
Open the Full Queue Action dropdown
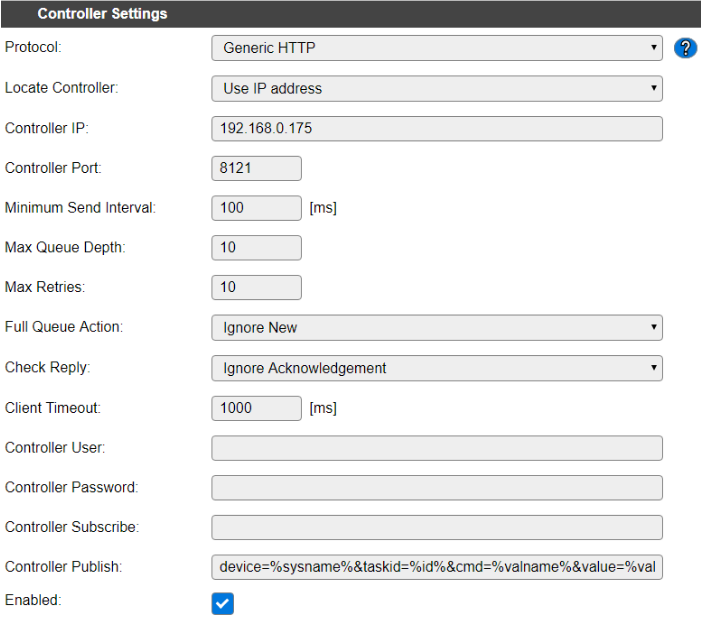click(437, 328)
